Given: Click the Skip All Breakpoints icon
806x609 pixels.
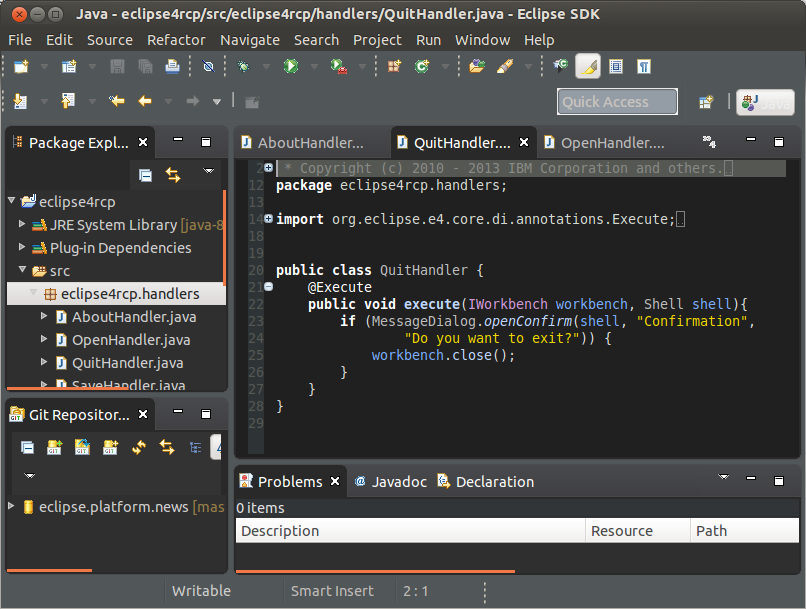Looking at the screenshot, I should pyautogui.click(x=208, y=66).
